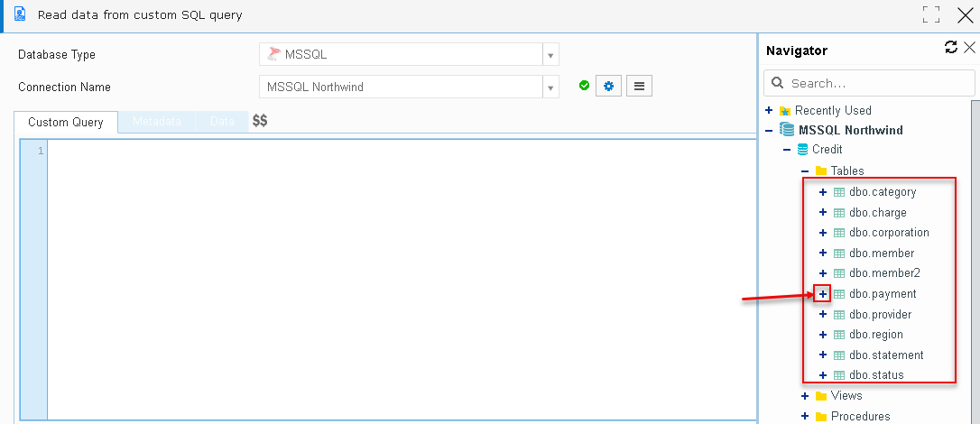This screenshot has width=980, height=424.
Task: Click the connection settings gear icon
Action: (608, 87)
